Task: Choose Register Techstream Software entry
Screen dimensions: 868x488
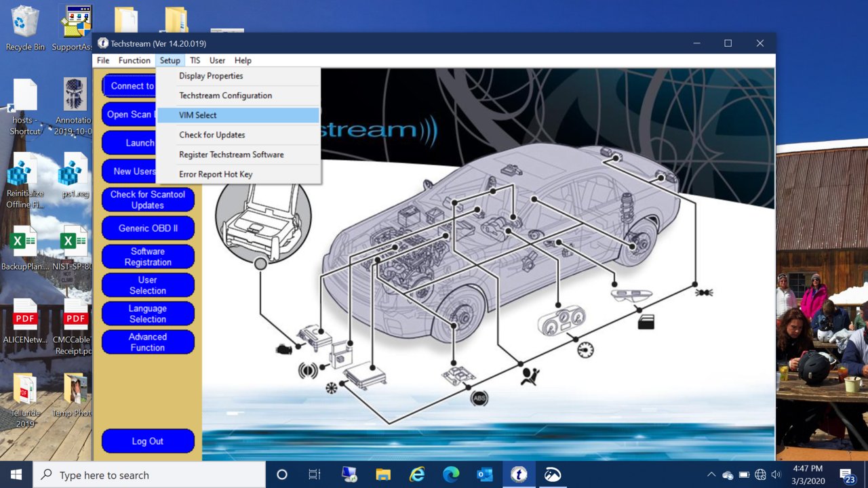Action: [x=238, y=155]
